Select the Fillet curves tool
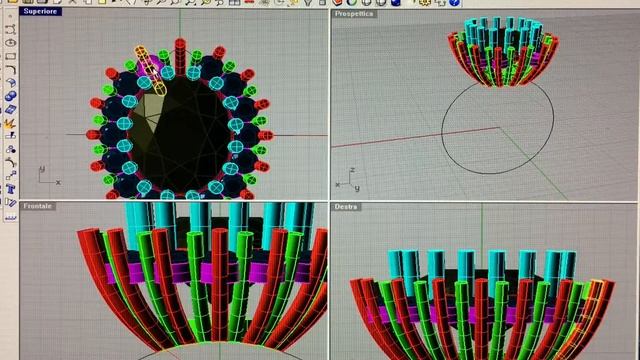Image resolution: width=640 pixels, height=360 pixels. coord(11,69)
